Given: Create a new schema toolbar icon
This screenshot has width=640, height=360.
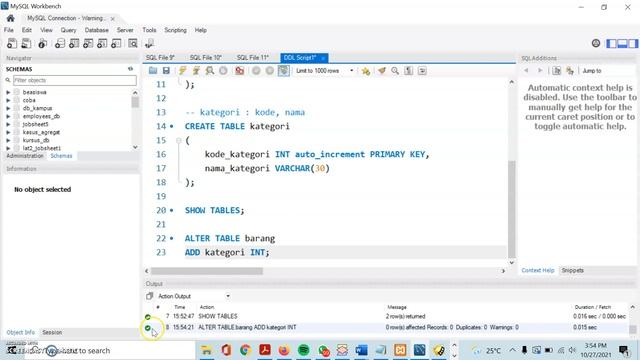Looking at the screenshot, I should [x=60, y=43].
